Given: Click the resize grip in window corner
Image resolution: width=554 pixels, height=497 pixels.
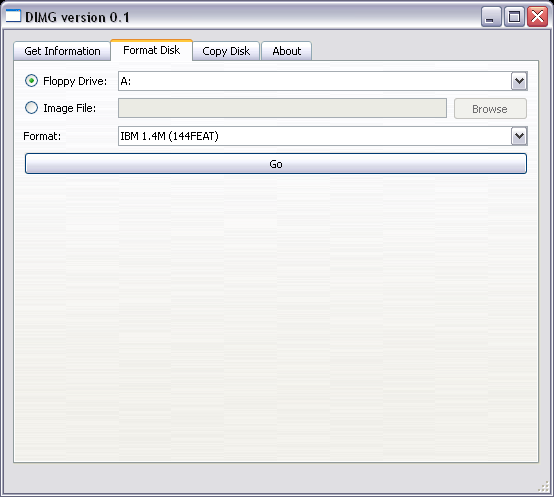Looking at the screenshot, I should click(543, 486).
